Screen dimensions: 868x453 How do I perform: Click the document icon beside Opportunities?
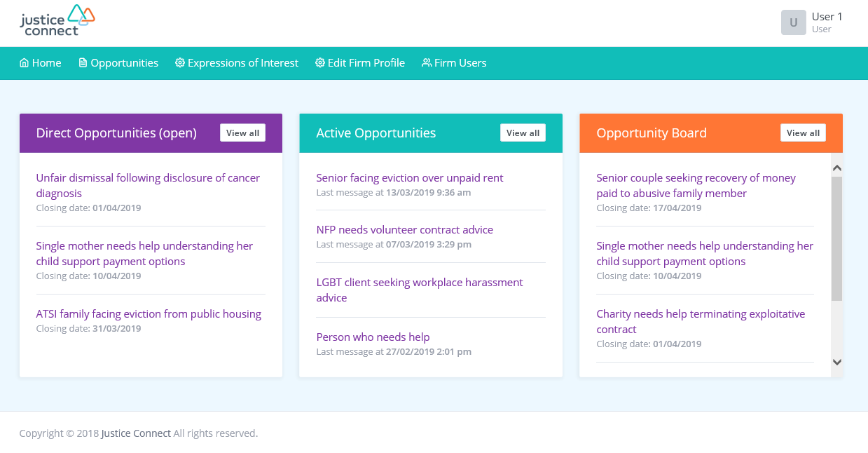click(83, 62)
